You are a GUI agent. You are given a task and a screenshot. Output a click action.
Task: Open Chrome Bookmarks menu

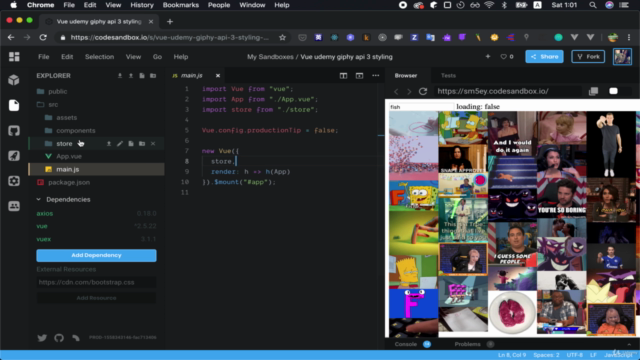181,5
